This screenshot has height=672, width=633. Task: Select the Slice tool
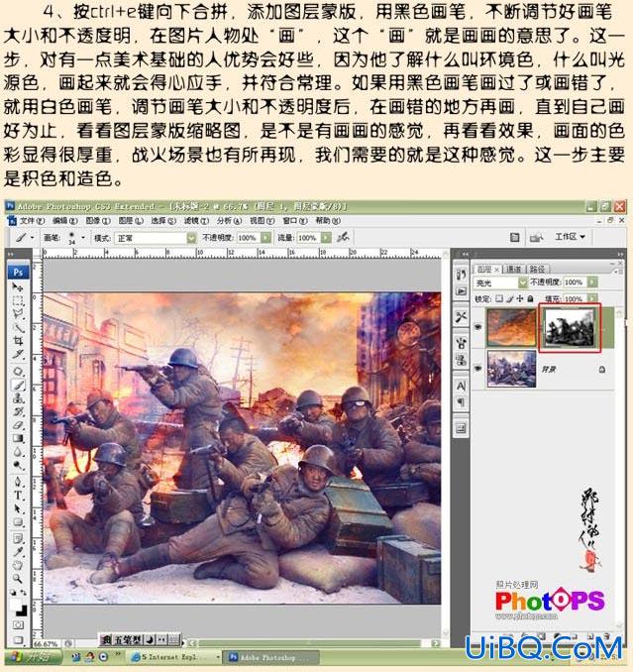18,355
